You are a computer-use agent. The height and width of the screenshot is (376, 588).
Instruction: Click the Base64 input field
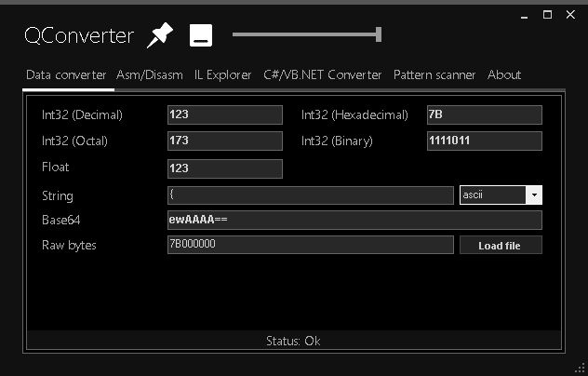point(354,220)
